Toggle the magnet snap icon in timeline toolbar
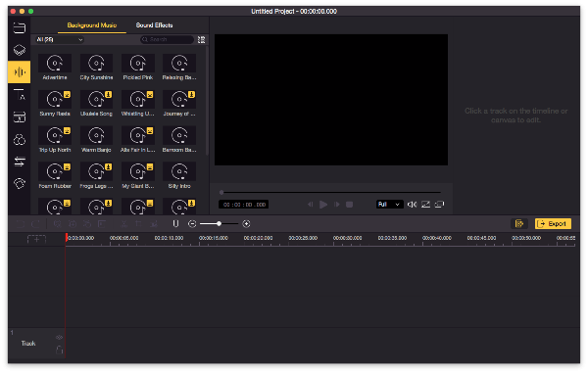This screenshot has height=373, width=588. [x=175, y=223]
